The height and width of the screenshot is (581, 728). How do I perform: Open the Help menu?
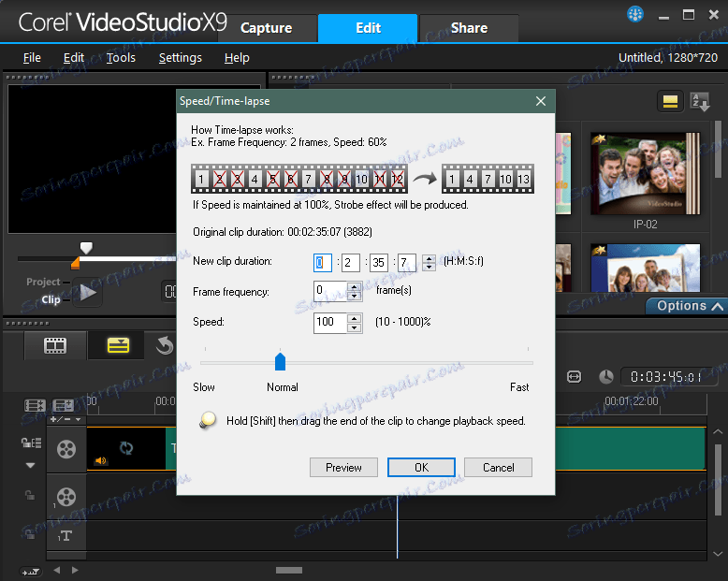coord(237,58)
